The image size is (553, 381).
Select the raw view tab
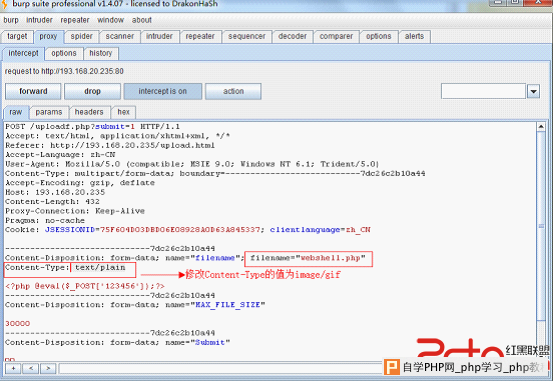16,112
